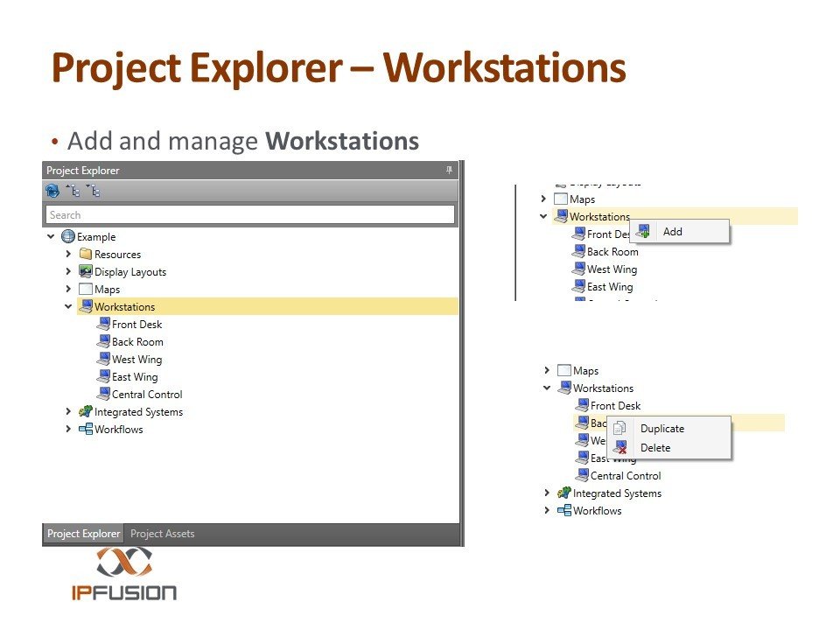Collapse the highlighted Workstations node in main panel
Viewport: 840px width, 630px height.
click(x=68, y=306)
